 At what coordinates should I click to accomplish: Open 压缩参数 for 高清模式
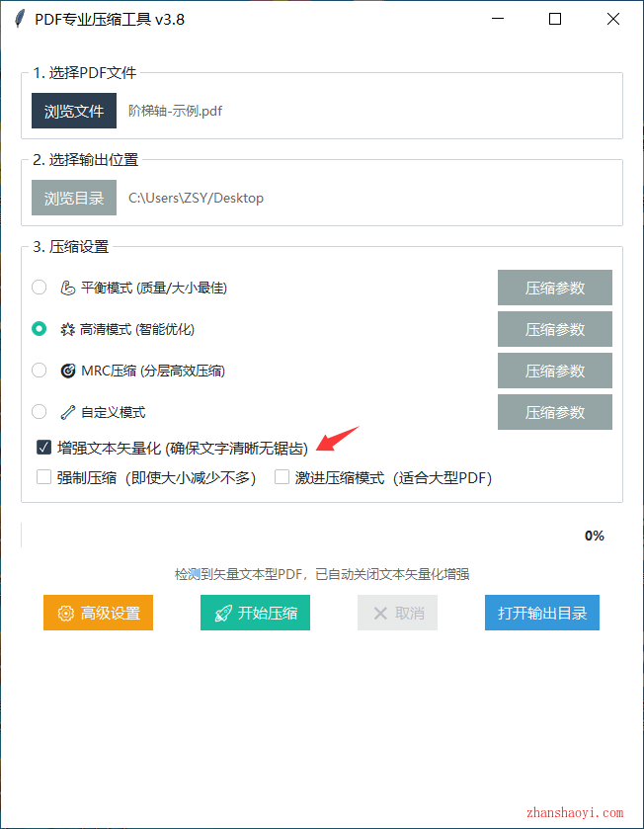tap(555, 329)
